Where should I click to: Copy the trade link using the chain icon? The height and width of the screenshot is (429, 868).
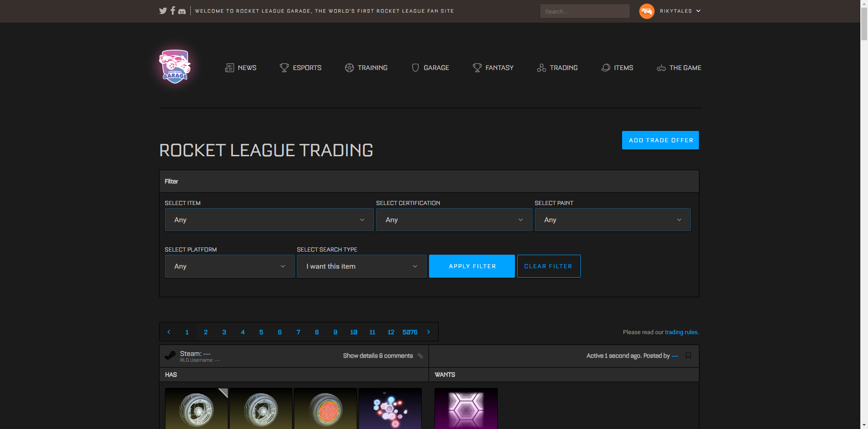point(420,356)
